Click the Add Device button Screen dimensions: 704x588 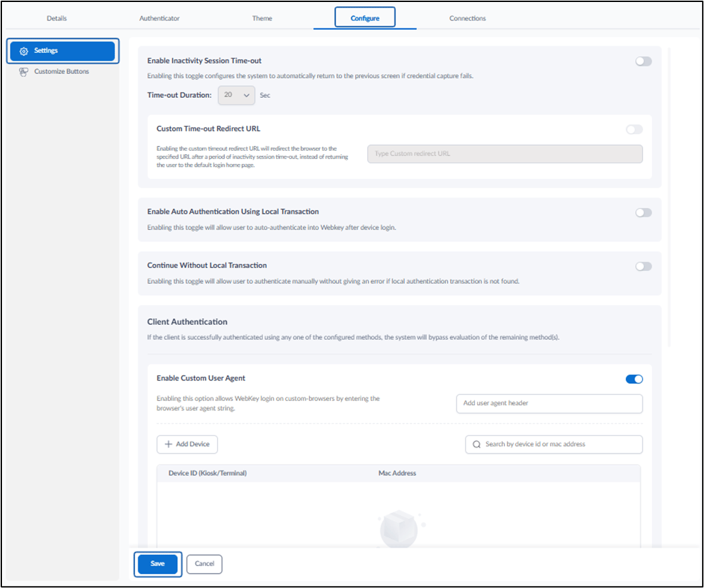(187, 444)
